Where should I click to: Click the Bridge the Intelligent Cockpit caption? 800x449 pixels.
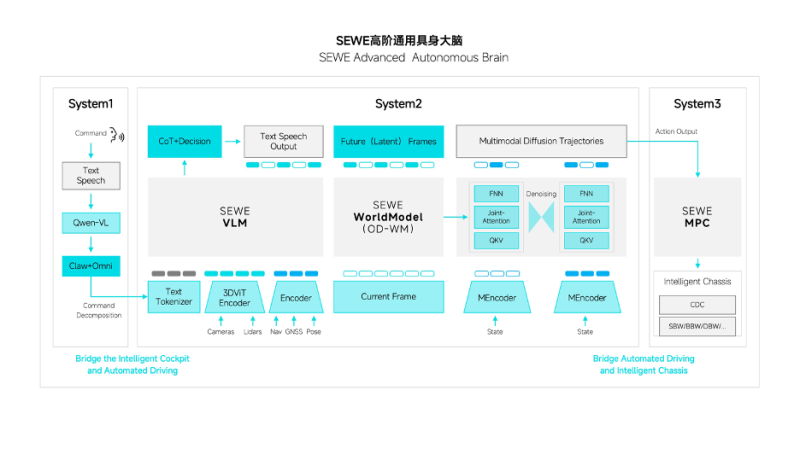[133, 364]
